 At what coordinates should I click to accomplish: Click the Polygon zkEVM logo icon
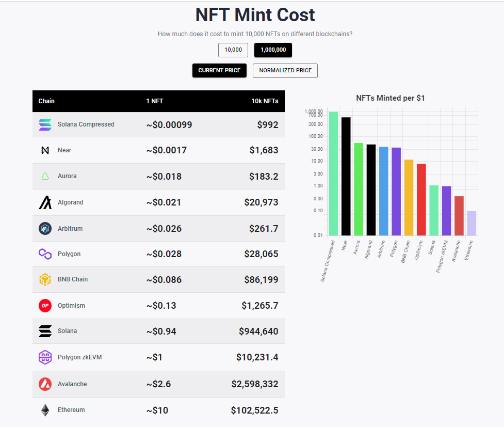pos(45,357)
